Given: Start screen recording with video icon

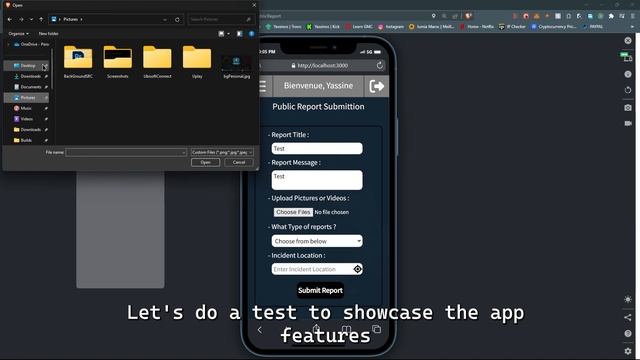Looking at the screenshot, I should coord(628,123).
